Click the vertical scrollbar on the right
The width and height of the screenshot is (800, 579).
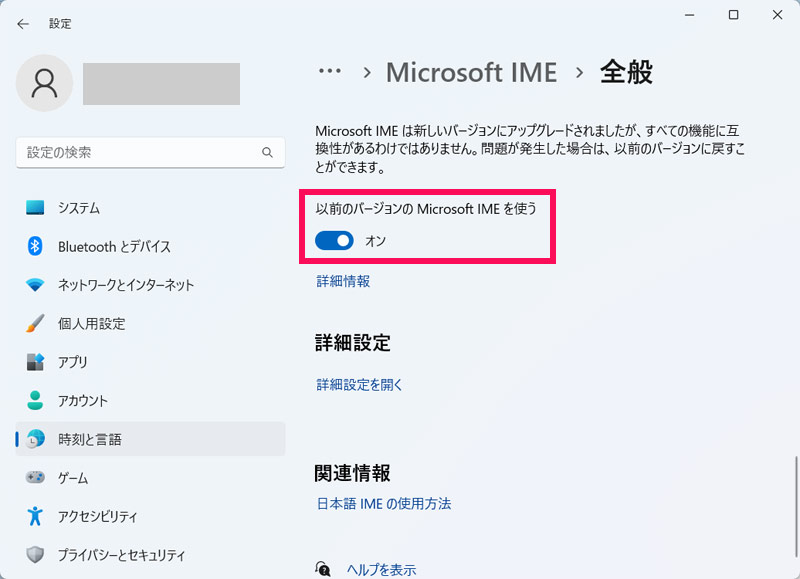pos(796,507)
